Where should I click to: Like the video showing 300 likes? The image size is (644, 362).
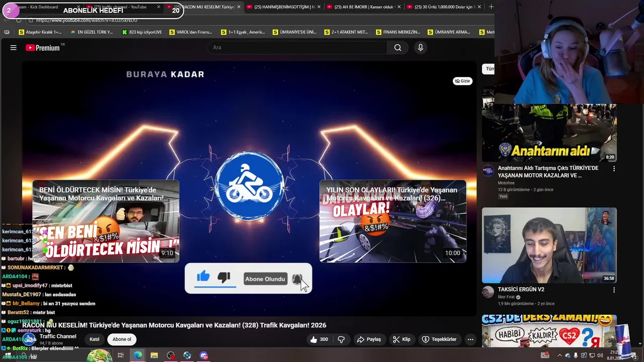point(319,339)
